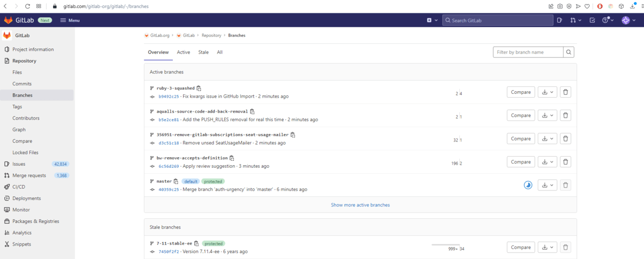Delete the bw-remove-accepts-definition branch

[566, 162]
